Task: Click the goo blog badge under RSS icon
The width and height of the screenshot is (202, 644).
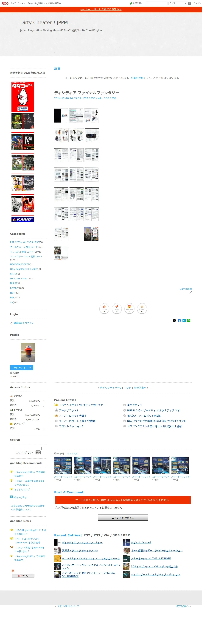Action: [23, 576]
